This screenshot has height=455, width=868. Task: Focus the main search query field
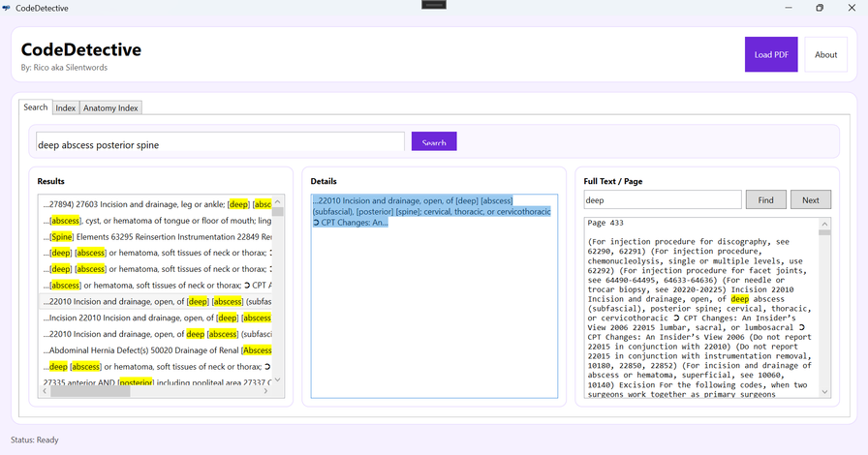(219, 144)
